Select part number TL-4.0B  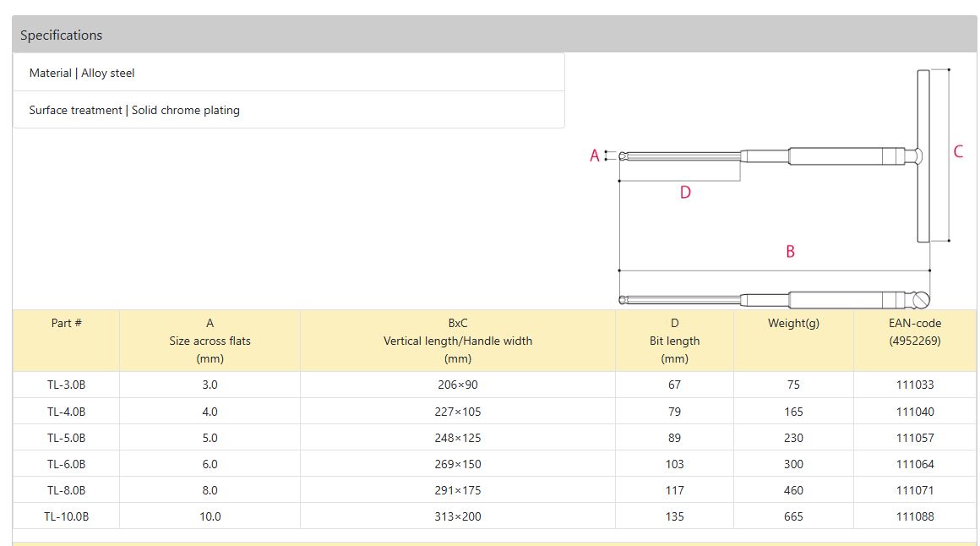(66, 412)
